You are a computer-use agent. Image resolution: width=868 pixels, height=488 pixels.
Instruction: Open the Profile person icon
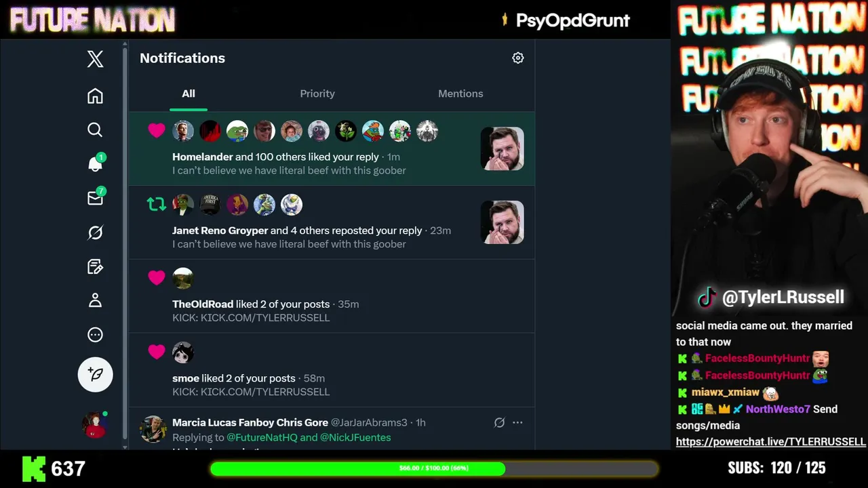[x=95, y=300]
